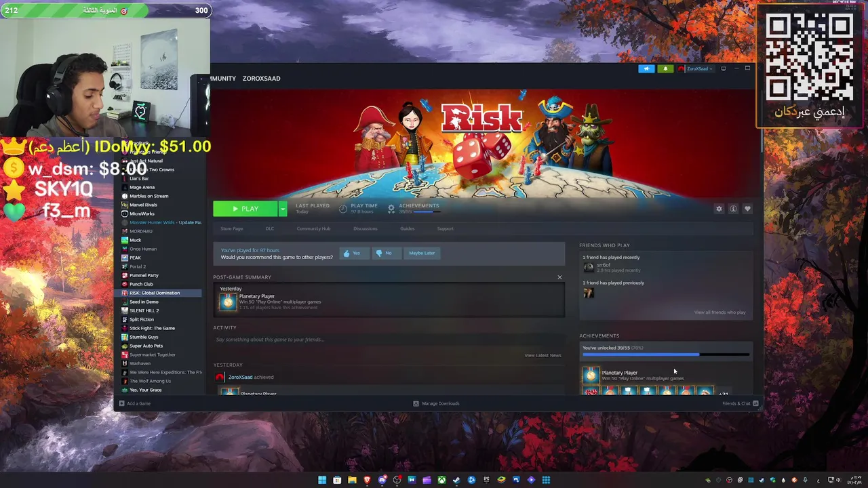This screenshot has width=868, height=488.
Task: Click the Planetary Player achievement icon in summary
Action: [x=228, y=302]
